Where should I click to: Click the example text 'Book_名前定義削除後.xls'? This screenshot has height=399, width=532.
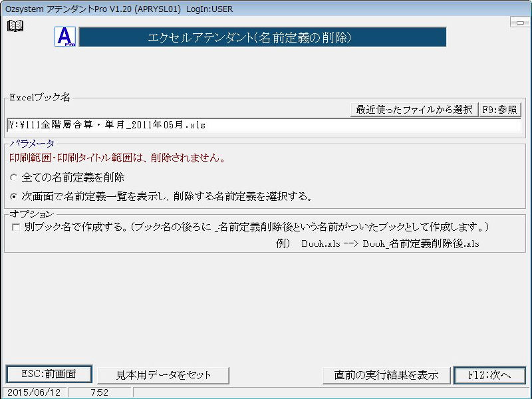pos(421,243)
